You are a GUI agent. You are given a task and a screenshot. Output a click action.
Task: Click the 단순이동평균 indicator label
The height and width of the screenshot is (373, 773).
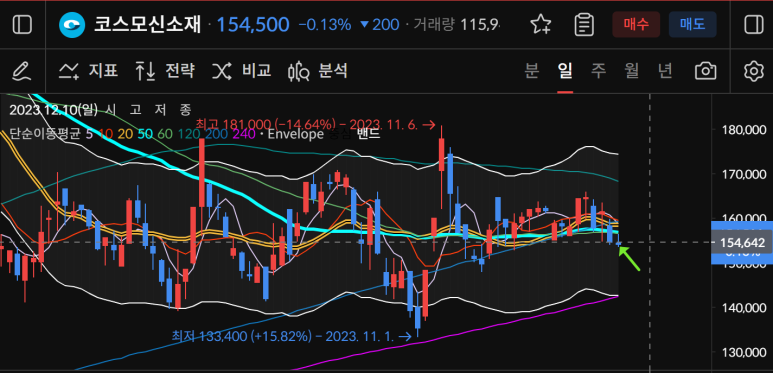click(x=45, y=134)
